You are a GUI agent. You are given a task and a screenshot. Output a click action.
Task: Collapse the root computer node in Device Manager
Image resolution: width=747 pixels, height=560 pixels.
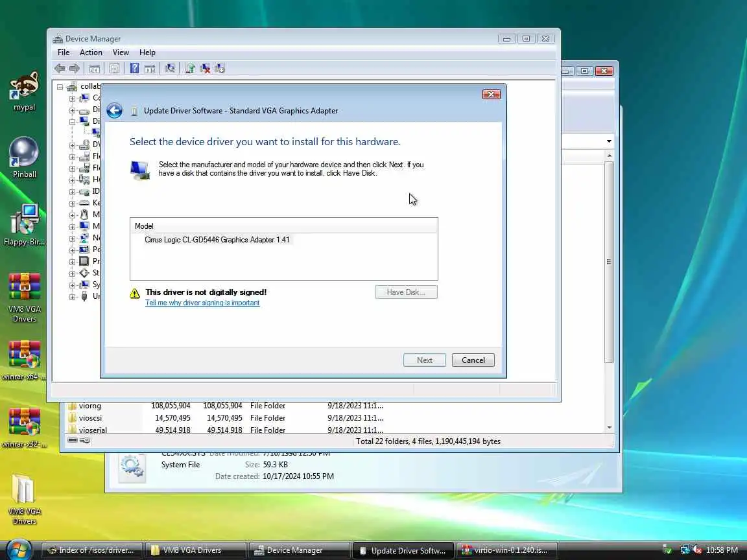[x=60, y=87]
